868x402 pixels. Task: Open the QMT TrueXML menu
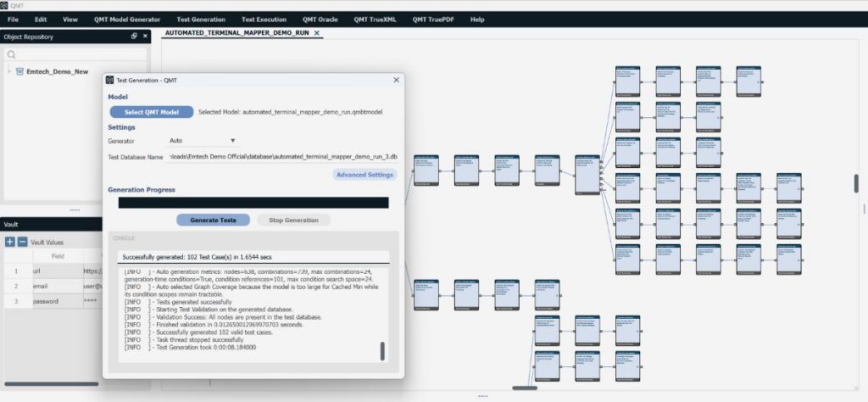(376, 20)
